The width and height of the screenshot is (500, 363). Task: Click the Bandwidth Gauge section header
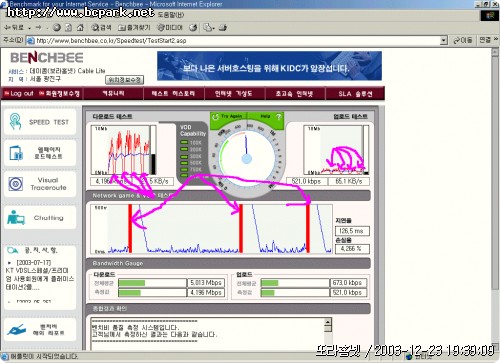(x=228, y=263)
